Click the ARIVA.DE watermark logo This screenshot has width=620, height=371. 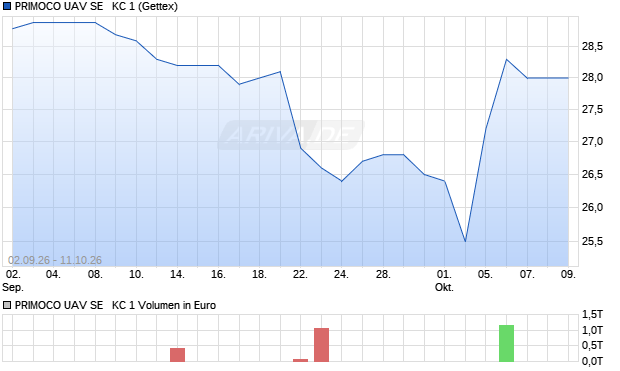(291, 135)
